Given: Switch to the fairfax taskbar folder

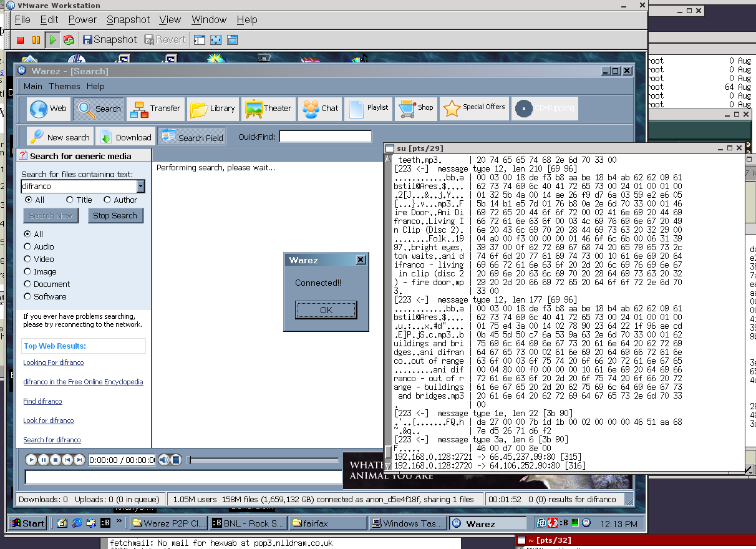Looking at the screenshot, I should click(x=327, y=523).
